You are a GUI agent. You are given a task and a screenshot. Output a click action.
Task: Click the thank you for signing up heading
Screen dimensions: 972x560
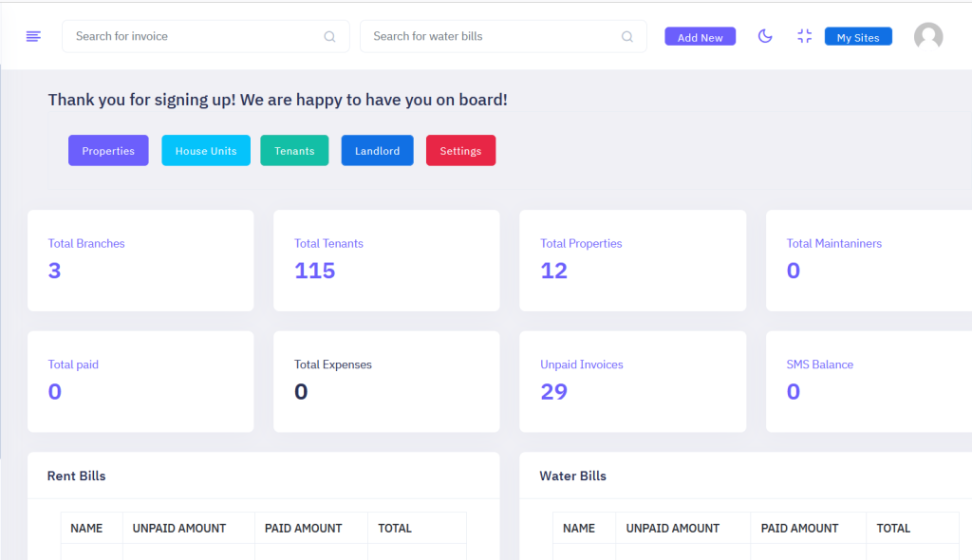click(278, 100)
